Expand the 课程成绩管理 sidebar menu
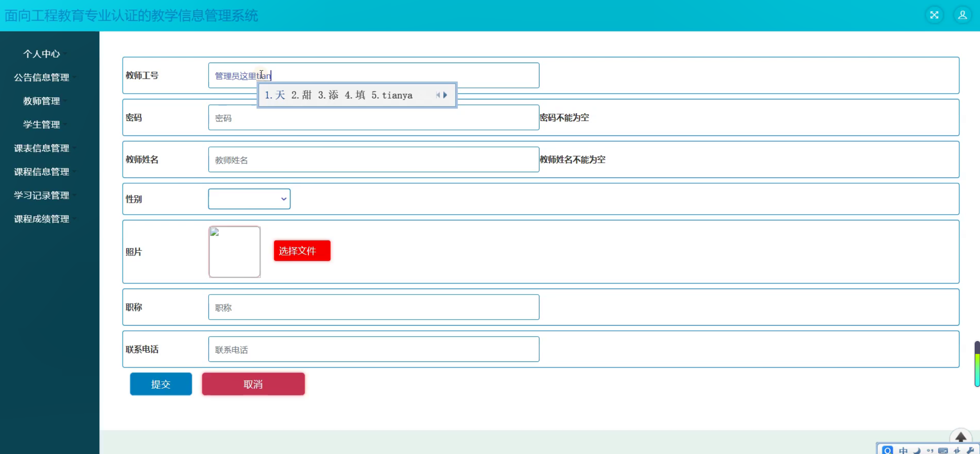This screenshot has height=454, width=980. 41,219
